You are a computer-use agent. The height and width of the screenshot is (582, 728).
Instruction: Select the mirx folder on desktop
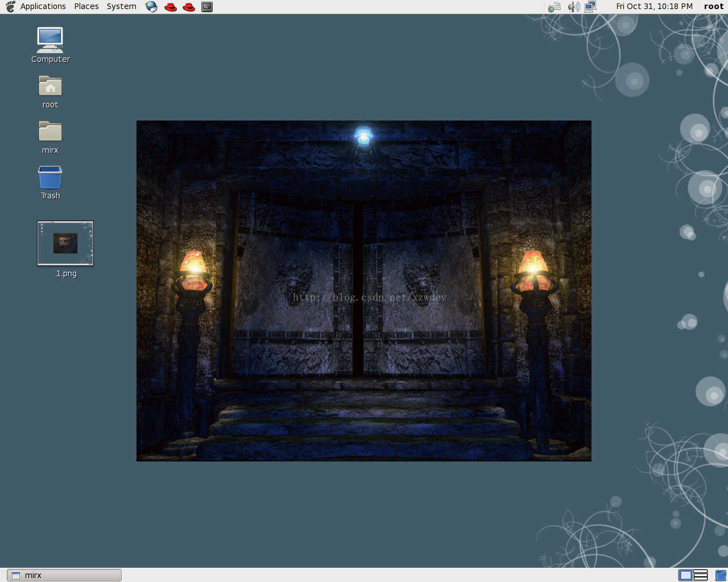click(x=50, y=137)
